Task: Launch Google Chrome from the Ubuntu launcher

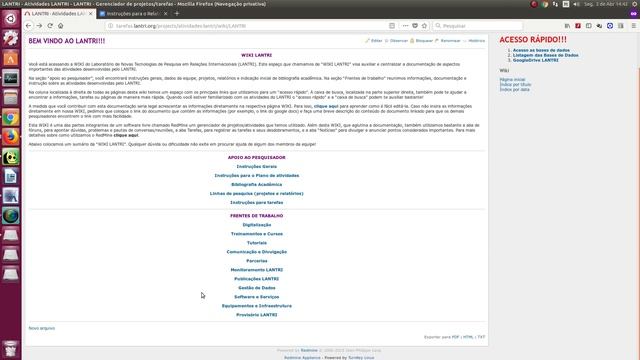Action: [x=11, y=118]
